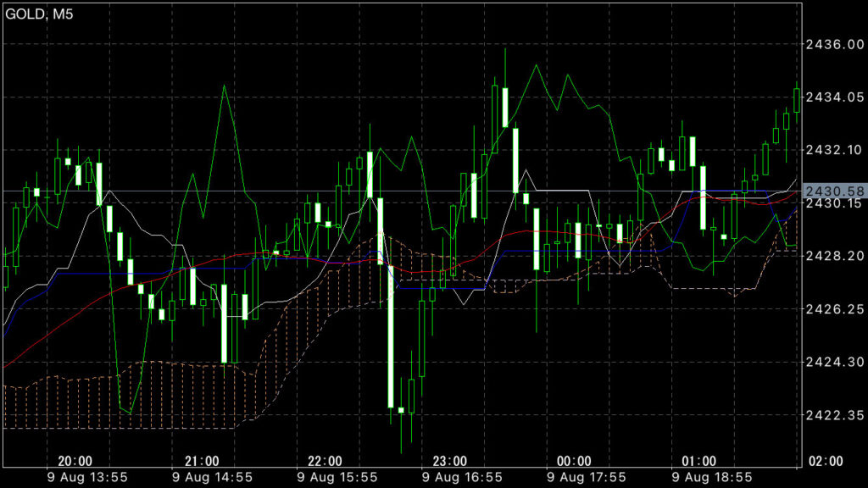This screenshot has height=488, width=868.
Task: Click the GOLD, M5 chart title
Action: 39,14
